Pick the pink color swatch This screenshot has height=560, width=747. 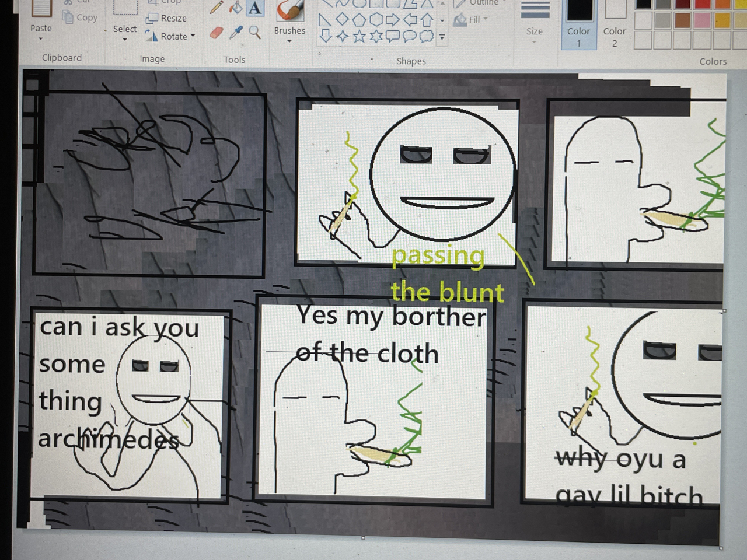click(702, 21)
